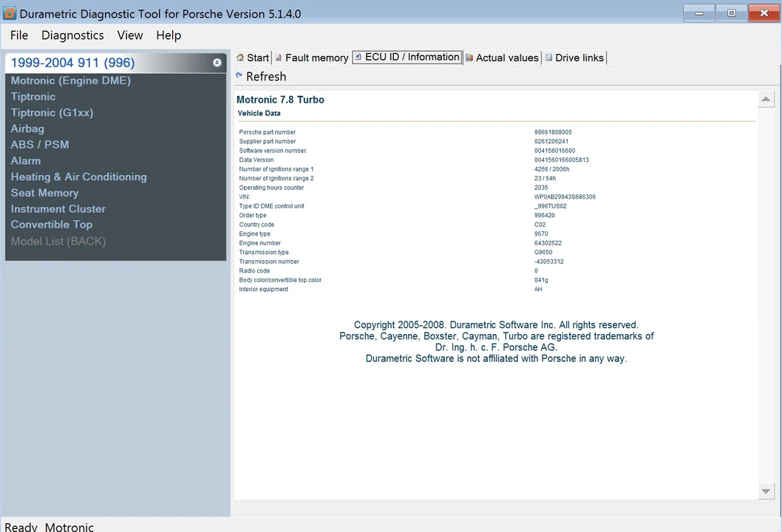The image size is (782, 532).
Task: Open the View menu
Action: pos(130,35)
